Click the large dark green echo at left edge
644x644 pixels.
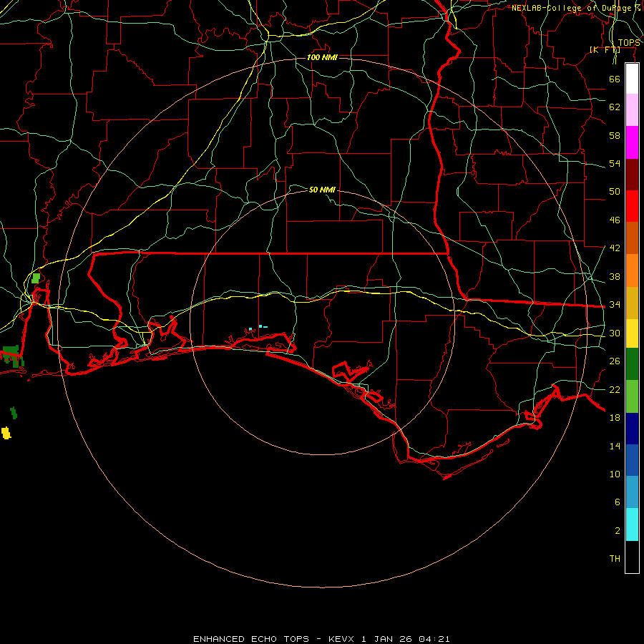click(11, 356)
